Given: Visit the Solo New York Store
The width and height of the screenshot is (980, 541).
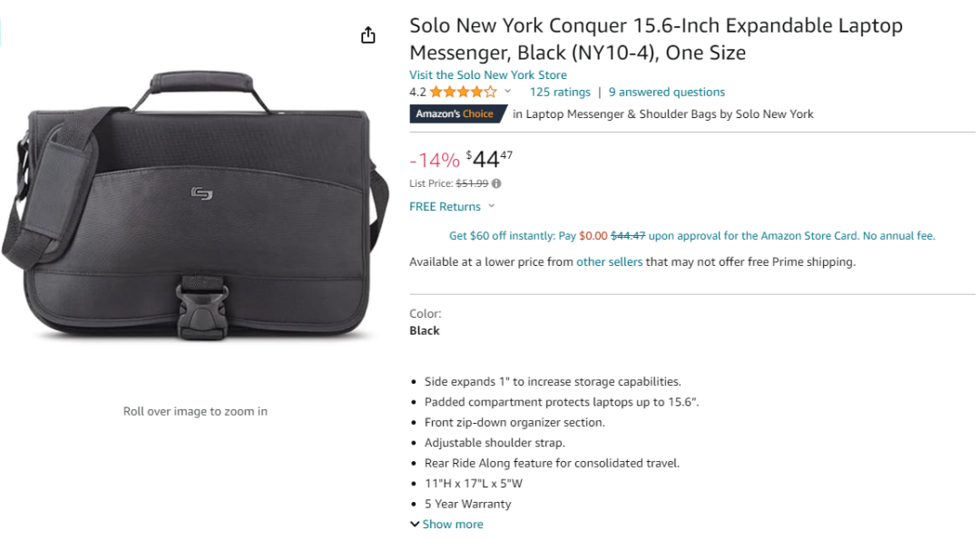Looking at the screenshot, I should [x=487, y=75].
